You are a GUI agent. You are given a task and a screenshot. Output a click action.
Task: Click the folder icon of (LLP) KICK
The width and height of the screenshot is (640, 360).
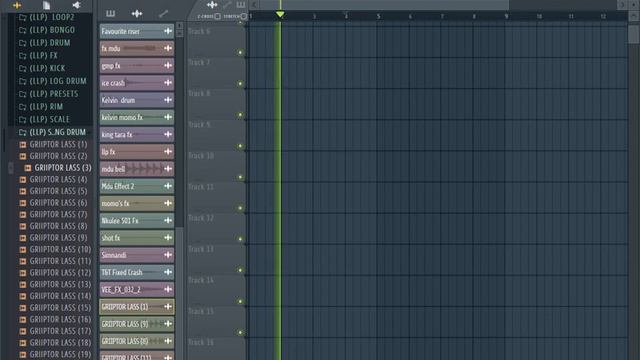[23, 68]
